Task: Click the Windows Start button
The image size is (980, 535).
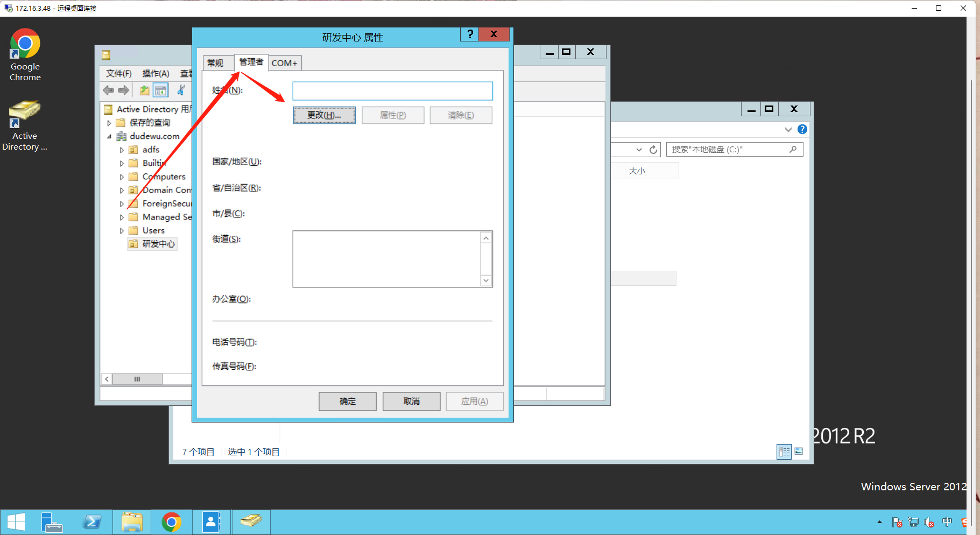Action: pos(16,522)
